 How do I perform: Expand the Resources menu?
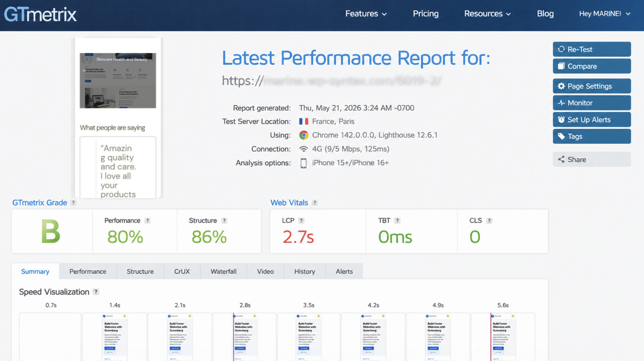(x=487, y=14)
